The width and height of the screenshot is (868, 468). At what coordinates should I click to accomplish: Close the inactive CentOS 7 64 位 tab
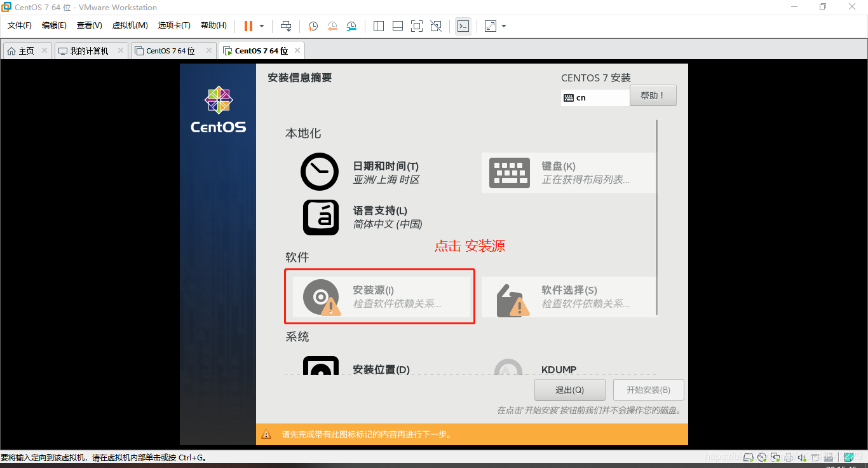(208, 50)
